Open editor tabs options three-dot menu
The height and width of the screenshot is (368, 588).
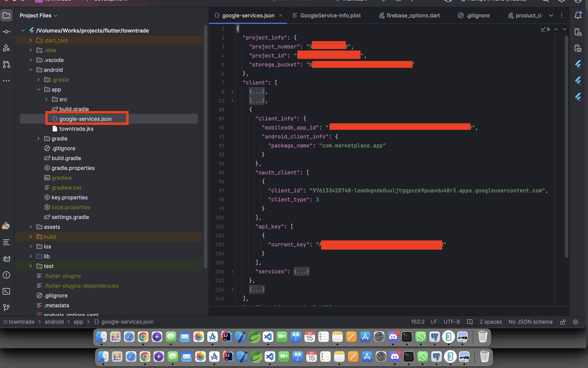tap(561, 15)
